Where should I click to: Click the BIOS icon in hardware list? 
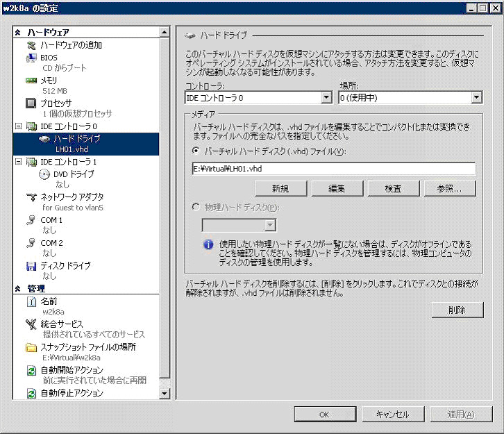pos(31,57)
